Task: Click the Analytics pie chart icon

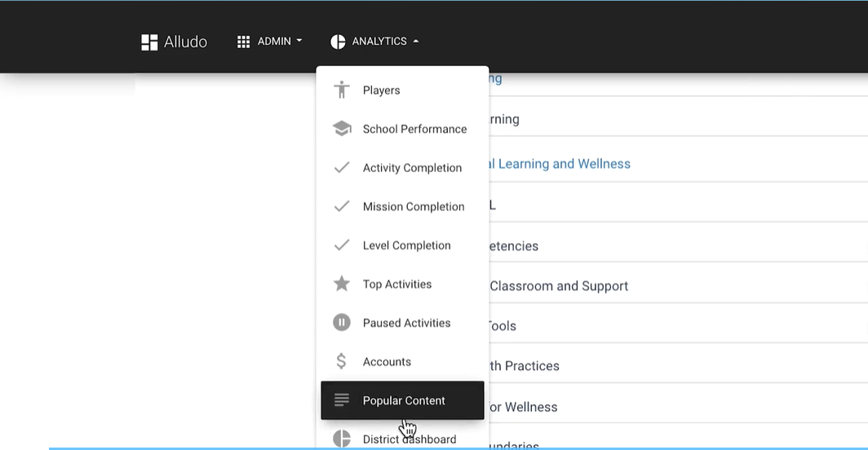Action: 338,42
